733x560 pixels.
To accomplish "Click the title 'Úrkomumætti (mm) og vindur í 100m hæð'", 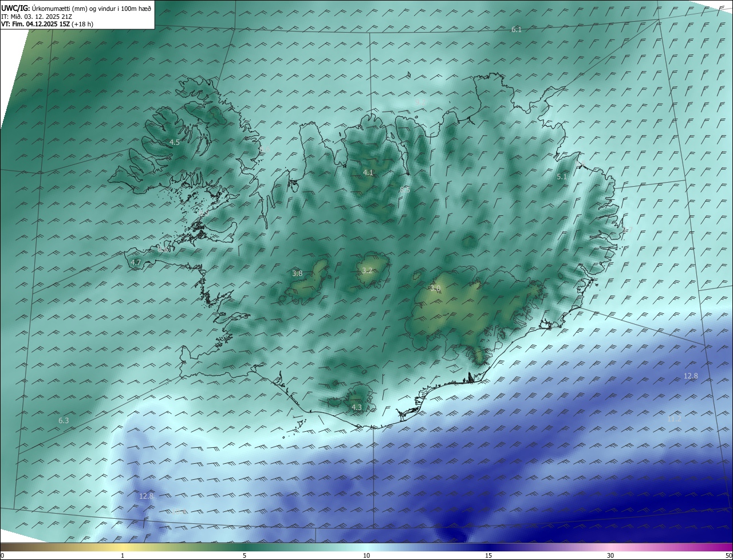I will coord(91,8).
